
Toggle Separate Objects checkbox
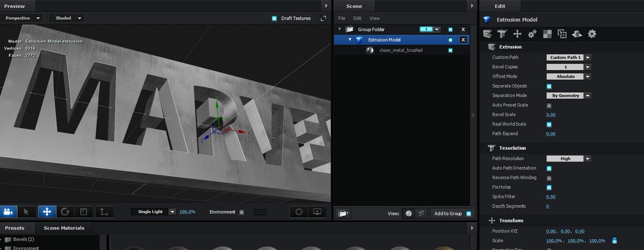pyautogui.click(x=549, y=86)
